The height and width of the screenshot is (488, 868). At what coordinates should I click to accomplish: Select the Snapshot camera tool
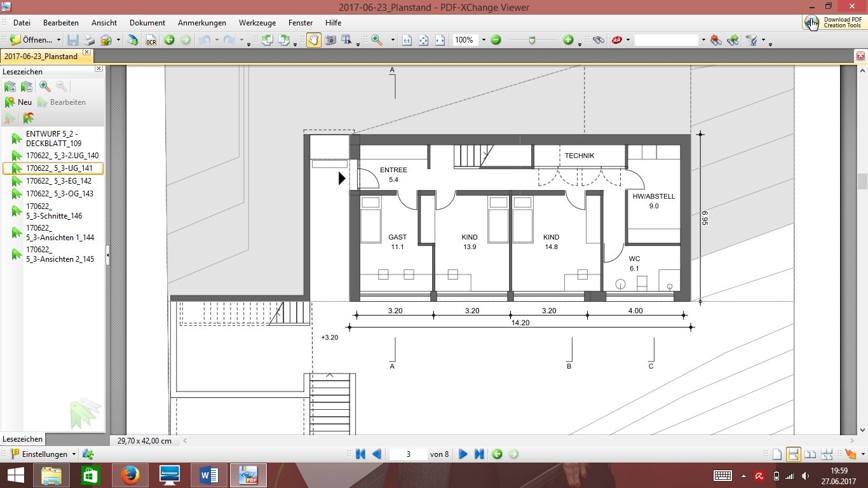tap(330, 40)
